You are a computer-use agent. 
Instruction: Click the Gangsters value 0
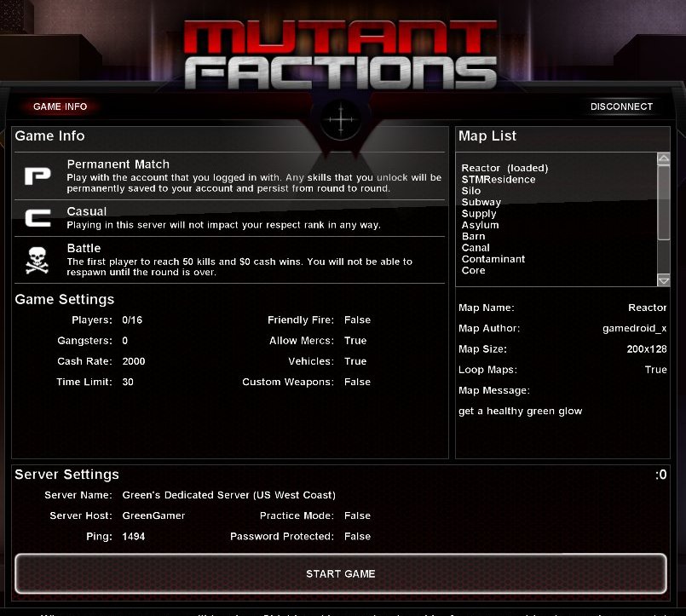(125, 340)
